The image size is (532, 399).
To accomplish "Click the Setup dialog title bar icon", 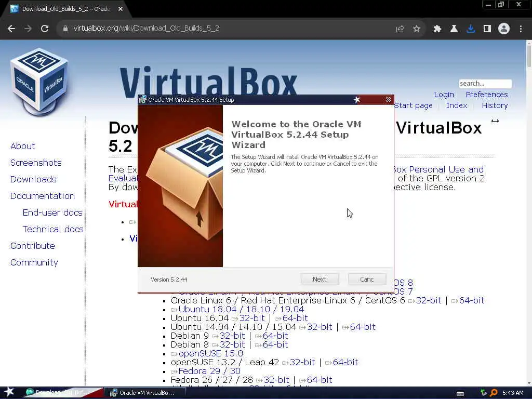I will coord(142,100).
